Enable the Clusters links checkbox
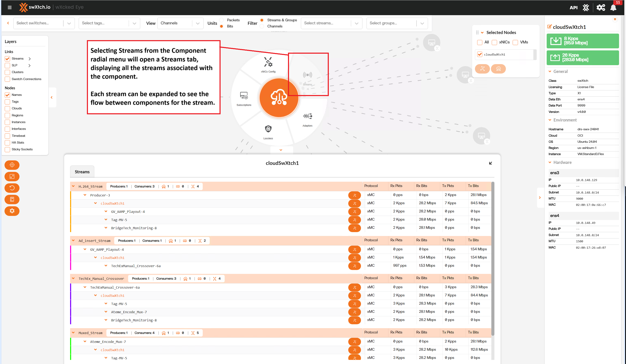Screen dimensions: 626x364 click(7, 72)
